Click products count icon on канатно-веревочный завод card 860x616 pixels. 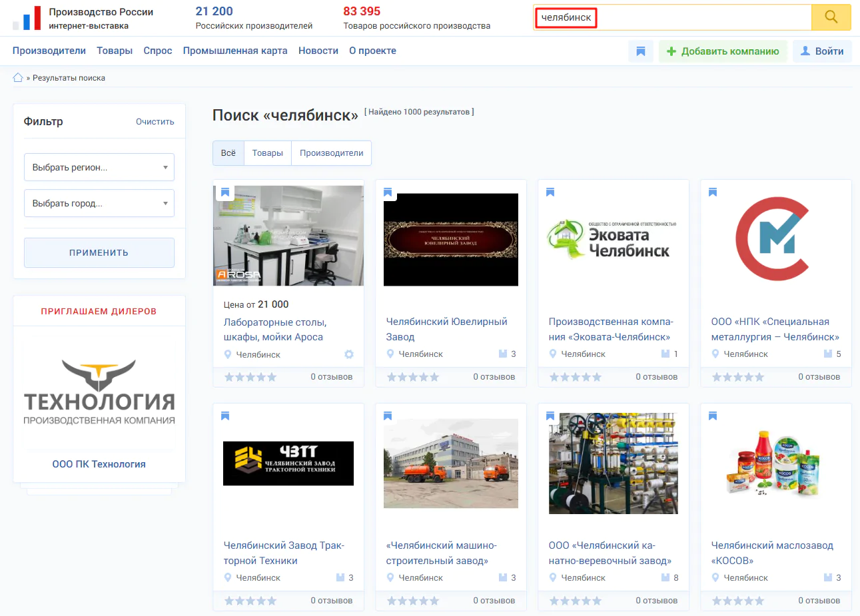(x=665, y=577)
